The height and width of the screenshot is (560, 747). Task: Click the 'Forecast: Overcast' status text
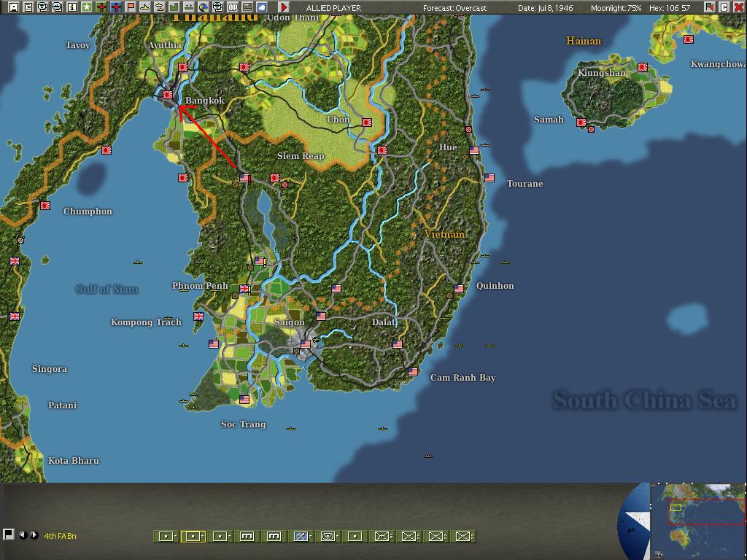pyautogui.click(x=455, y=8)
